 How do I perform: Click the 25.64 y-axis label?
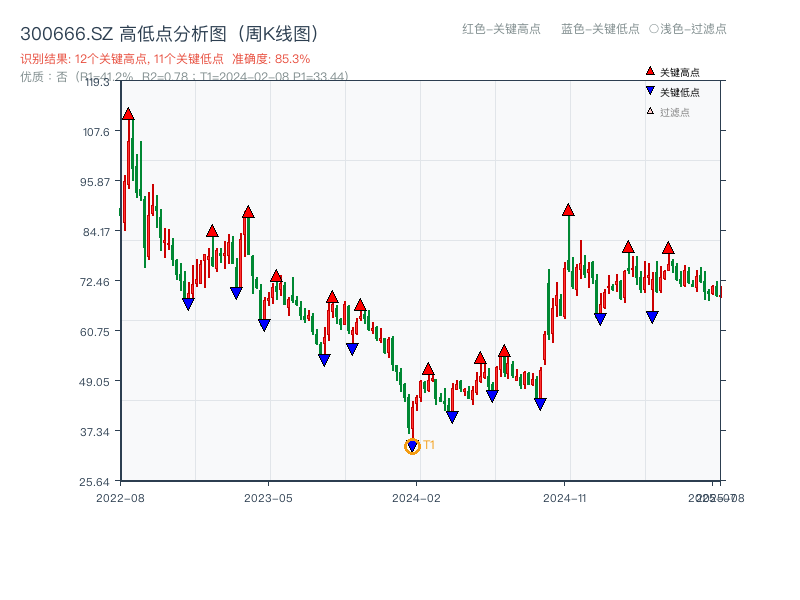tap(94, 482)
